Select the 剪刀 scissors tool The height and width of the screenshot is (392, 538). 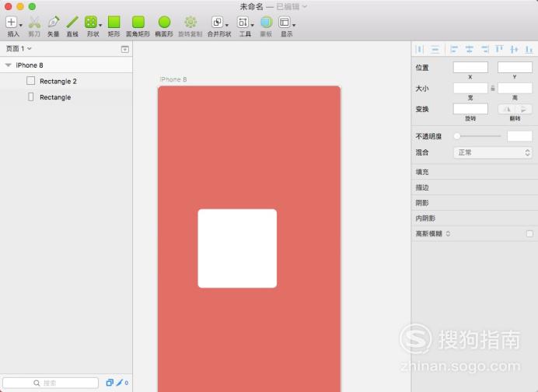point(34,23)
